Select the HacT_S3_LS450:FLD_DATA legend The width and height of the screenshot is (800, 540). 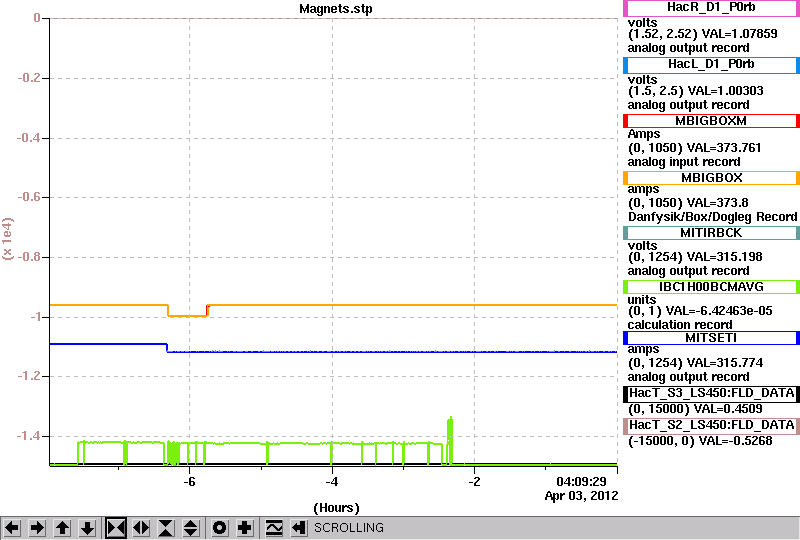click(711, 394)
